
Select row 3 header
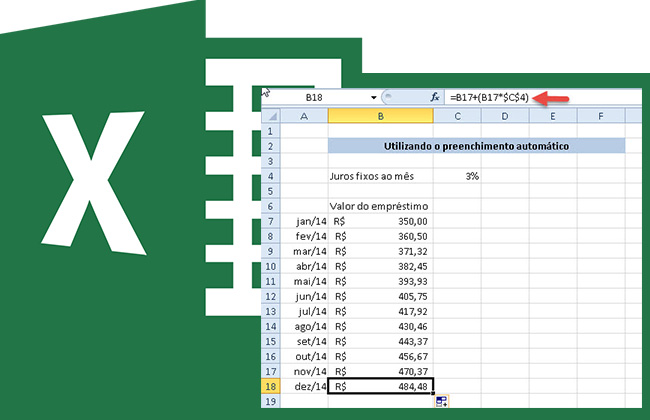click(271, 161)
